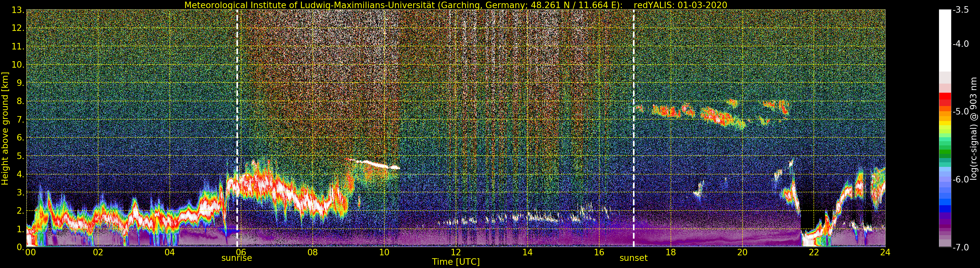
Task: Click the 'Meteorological Institute of Ludwig-Maximilians-Universität' title
Action: point(310,5)
